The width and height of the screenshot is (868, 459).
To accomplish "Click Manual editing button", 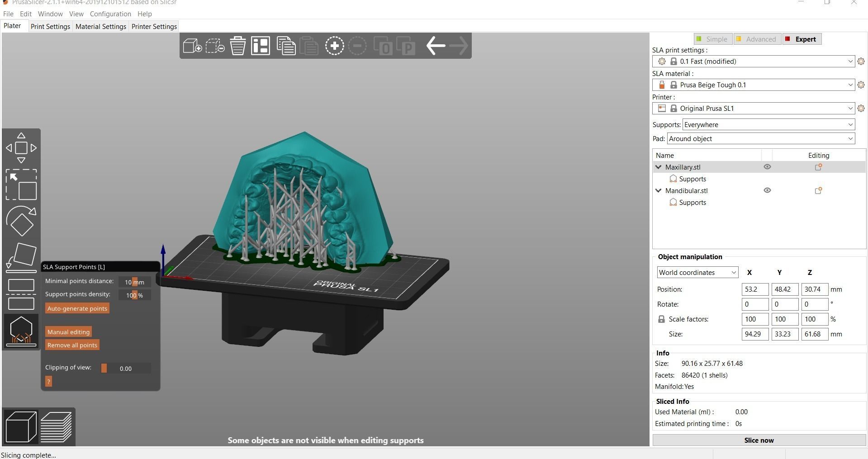I will [68, 332].
